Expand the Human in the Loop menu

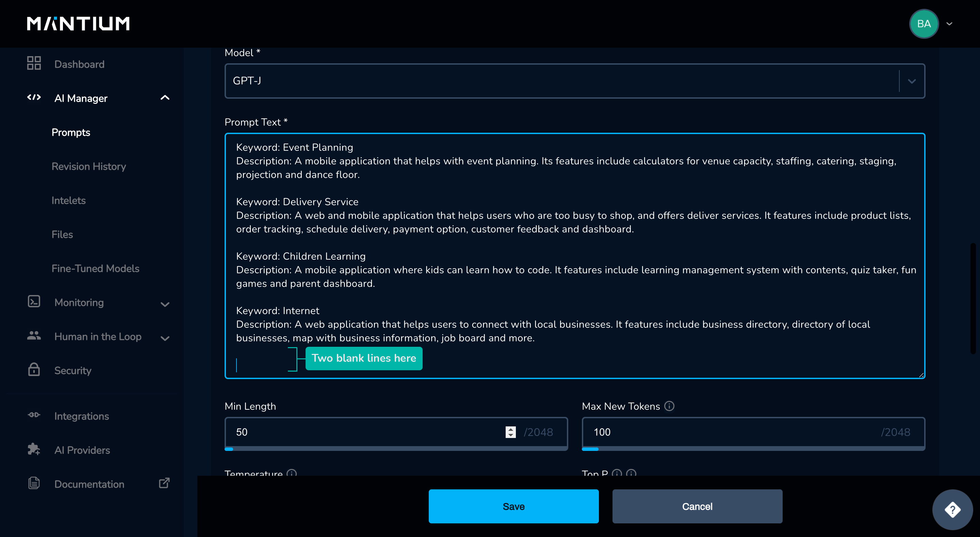pos(165,338)
